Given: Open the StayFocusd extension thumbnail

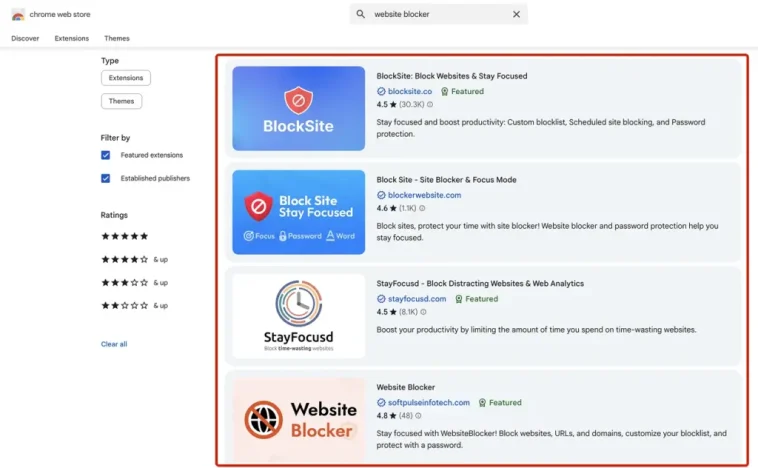Looking at the screenshot, I should tap(298, 316).
